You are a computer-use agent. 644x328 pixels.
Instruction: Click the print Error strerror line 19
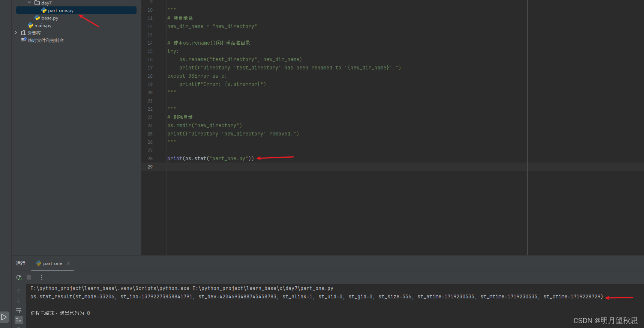pyautogui.click(x=223, y=84)
